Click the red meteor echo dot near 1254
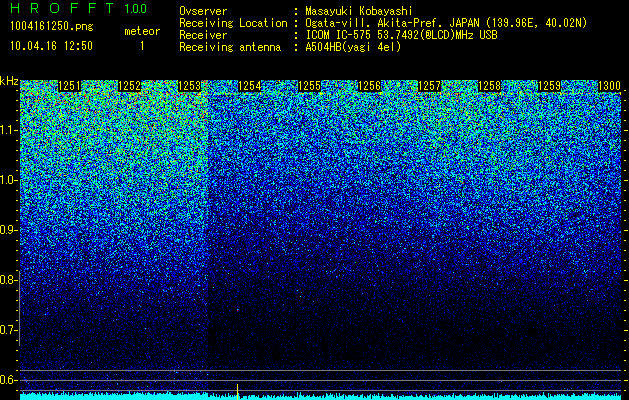This screenshot has height=400, width=629. pos(238,310)
